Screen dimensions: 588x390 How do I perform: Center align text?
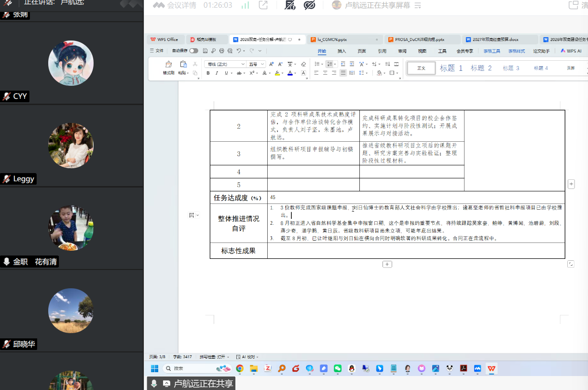[x=325, y=73]
